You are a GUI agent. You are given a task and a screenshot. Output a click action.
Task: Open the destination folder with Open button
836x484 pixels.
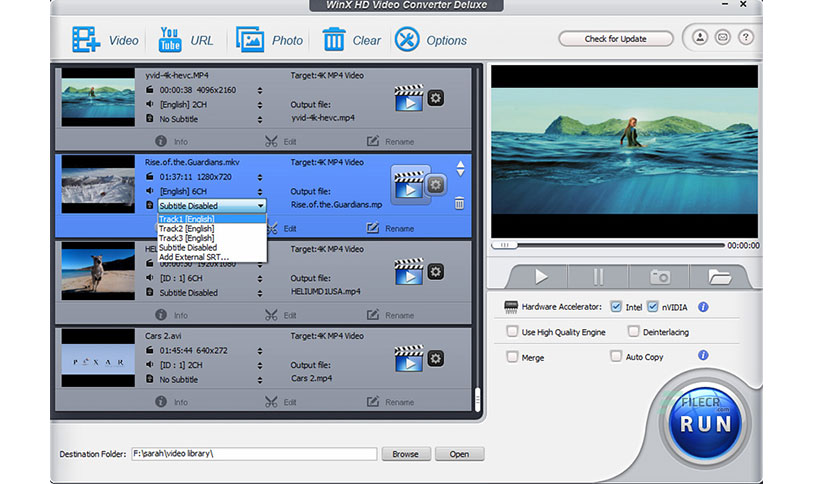click(459, 454)
